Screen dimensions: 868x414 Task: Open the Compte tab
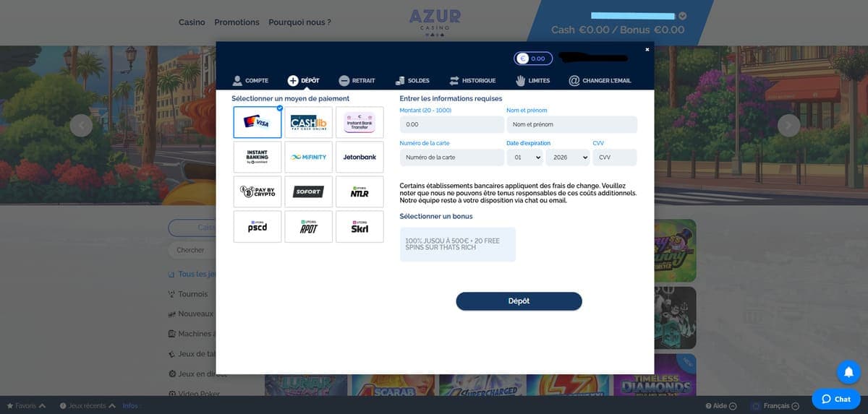coord(250,80)
